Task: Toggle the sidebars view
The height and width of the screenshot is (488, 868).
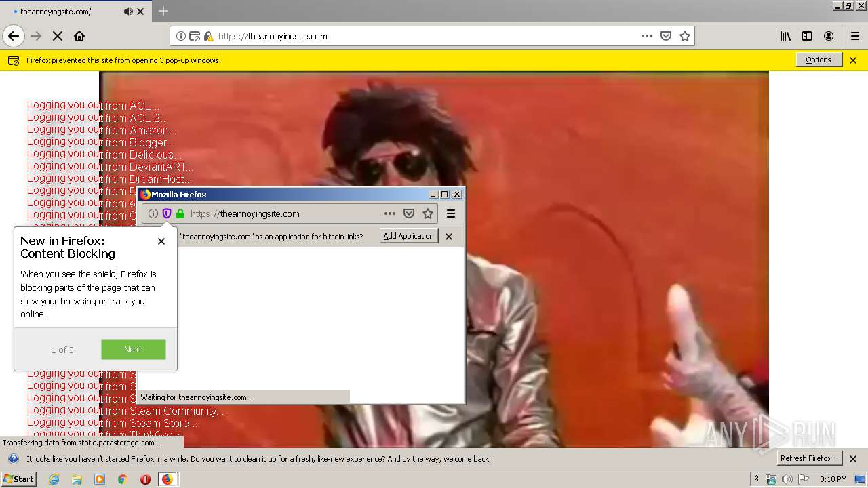Action: (807, 36)
